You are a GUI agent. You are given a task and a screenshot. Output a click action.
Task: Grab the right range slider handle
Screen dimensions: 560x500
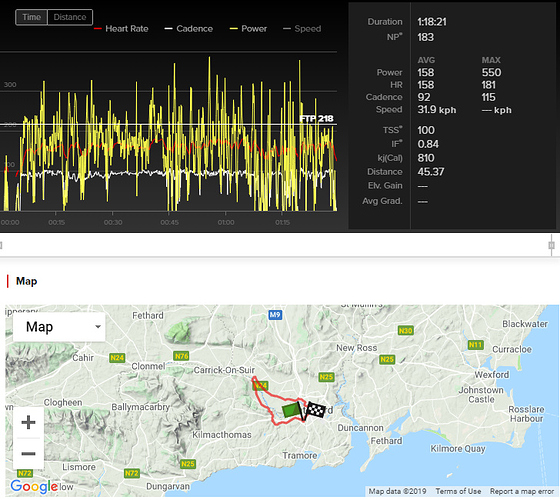[x=551, y=245]
